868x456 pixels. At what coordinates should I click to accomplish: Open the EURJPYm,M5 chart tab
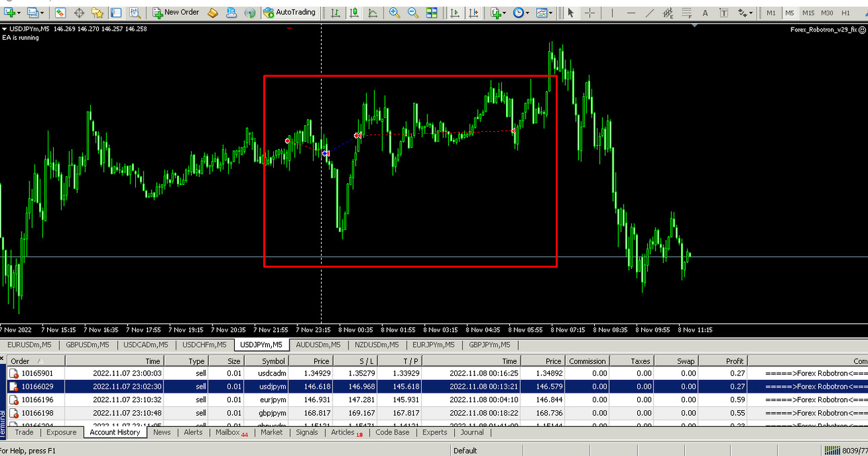tap(433, 344)
